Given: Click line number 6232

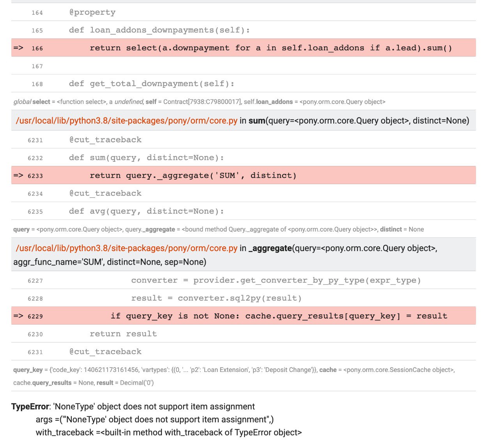Looking at the screenshot, I should (x=35, y=158).
